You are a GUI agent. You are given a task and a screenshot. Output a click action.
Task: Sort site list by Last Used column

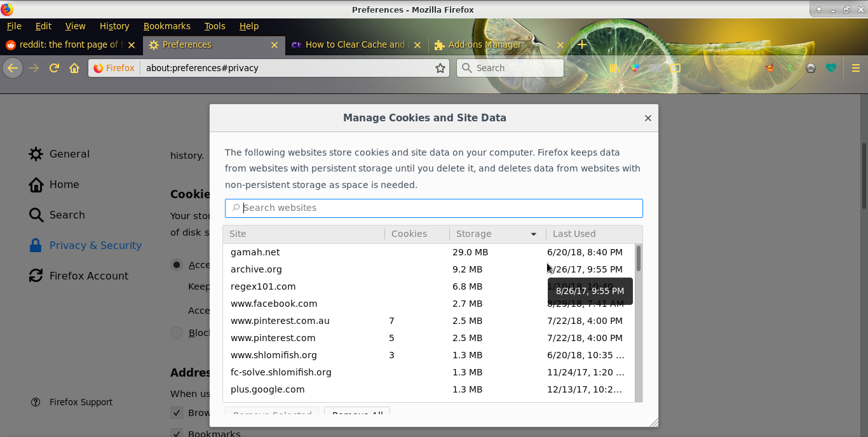coord(594,234)
